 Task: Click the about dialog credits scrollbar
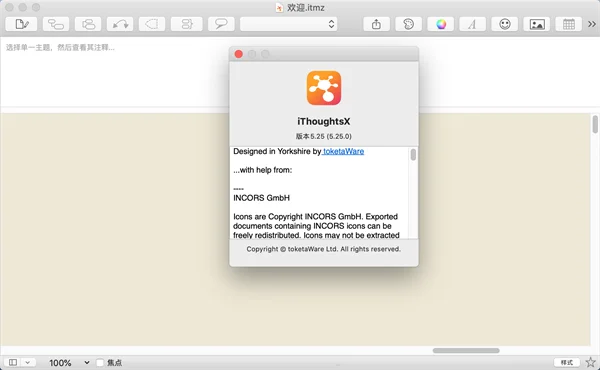tap(413, 155)
